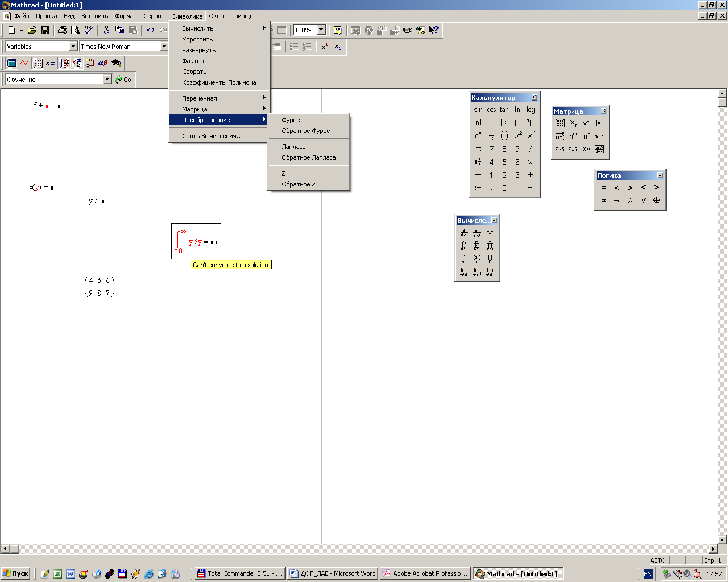
Task: Click digit 7 in the Калькулятор palette
Action: click(491, 149)
